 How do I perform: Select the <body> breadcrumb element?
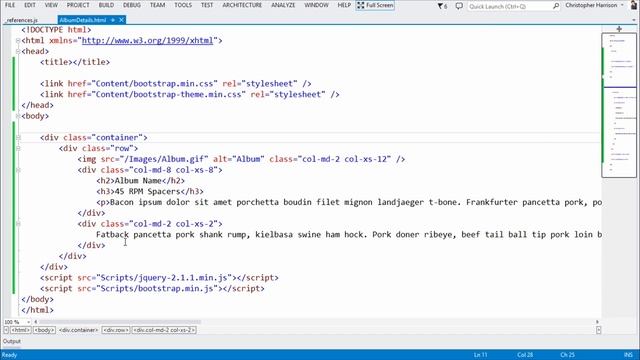pyautogui.click(x=44, y=330)
